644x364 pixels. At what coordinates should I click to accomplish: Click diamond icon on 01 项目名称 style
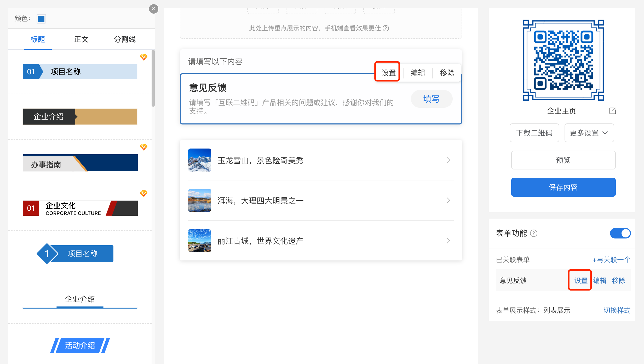point(143,57)
